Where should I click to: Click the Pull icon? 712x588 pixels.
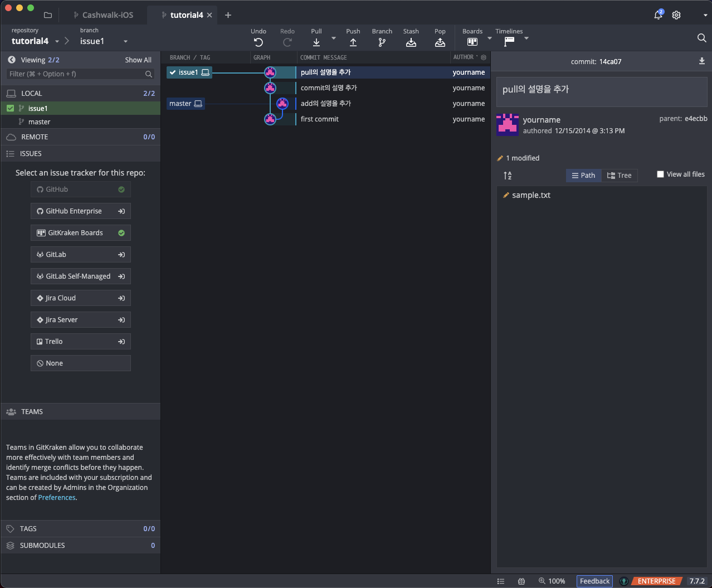click(316, 42)
